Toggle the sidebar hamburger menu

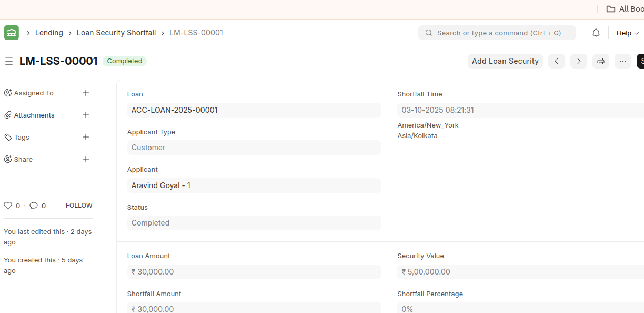tap(9, 61)
